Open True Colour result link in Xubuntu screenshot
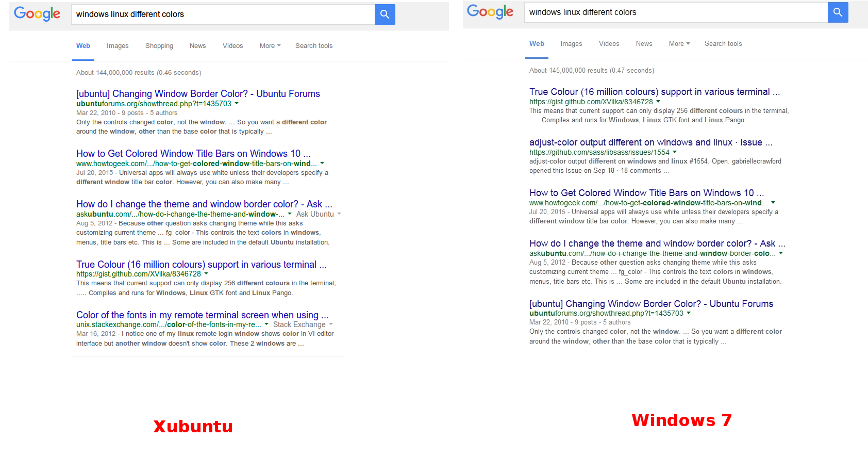Screen dimensions: 868x455 point(202,265)
